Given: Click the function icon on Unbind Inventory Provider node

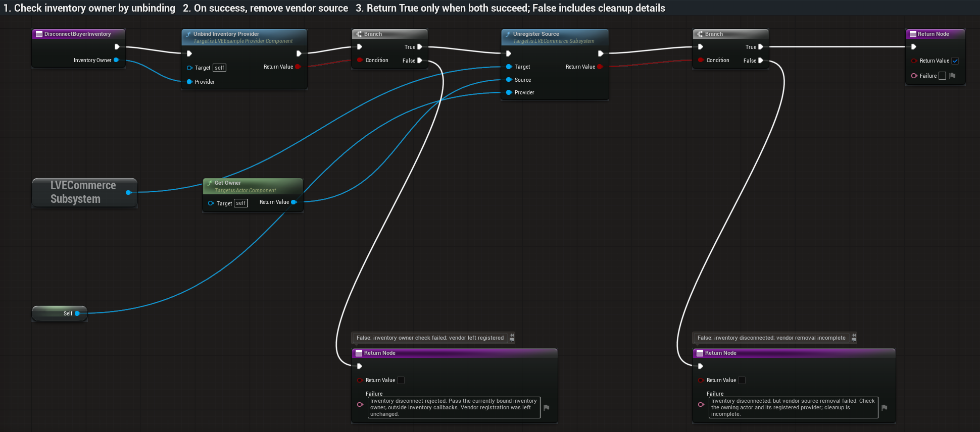Looking at the screenshot, I should [x=188, y=34].
